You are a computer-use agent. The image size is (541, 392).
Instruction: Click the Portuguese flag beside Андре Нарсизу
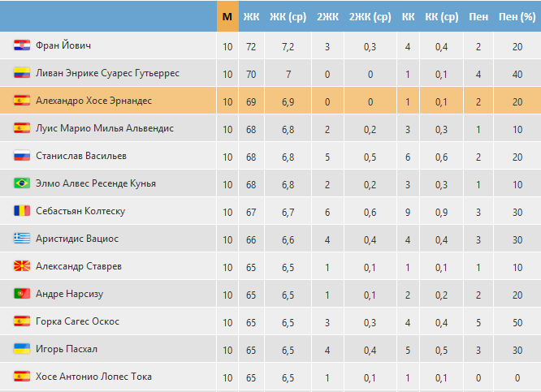tap(22, 294)
